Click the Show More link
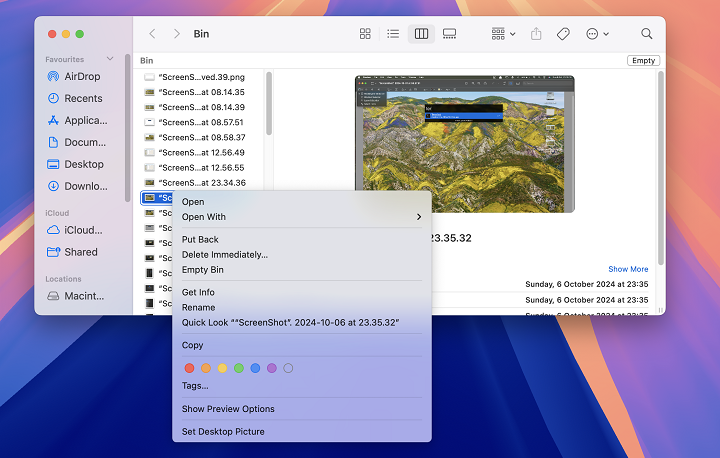 [628, 269]
